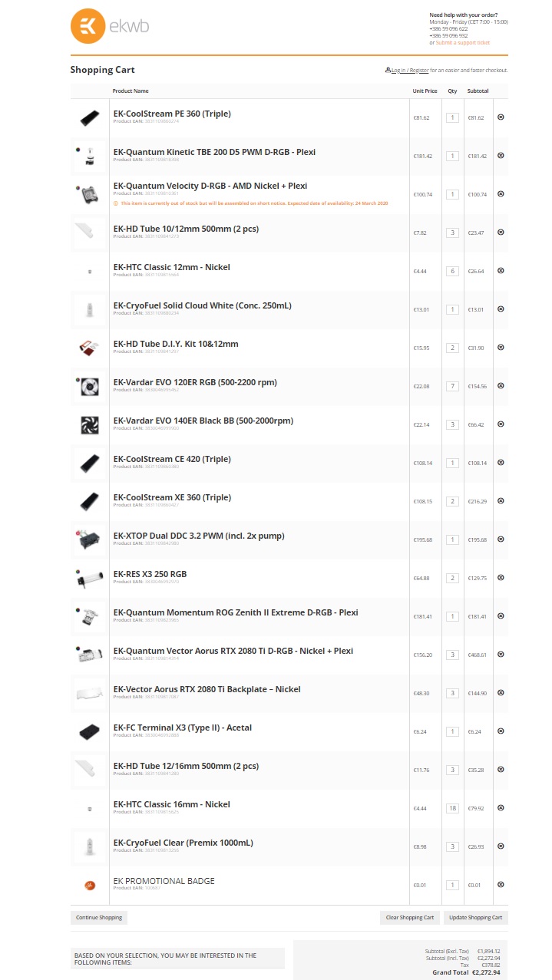Edit quantity field for EK-HD Tube 10/12mm
The image size is (552, 980).
click(x=452, y=233)
